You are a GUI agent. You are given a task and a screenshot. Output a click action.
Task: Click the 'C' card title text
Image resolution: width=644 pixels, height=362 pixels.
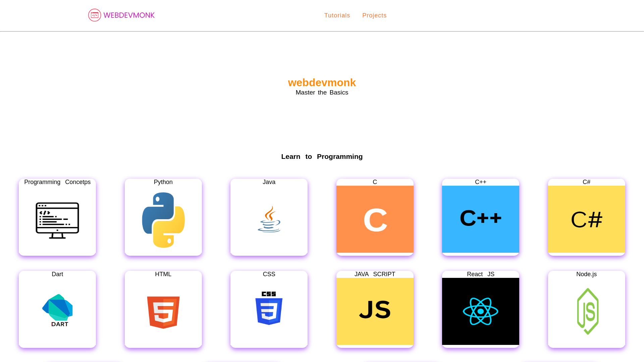tap(375, 182)
